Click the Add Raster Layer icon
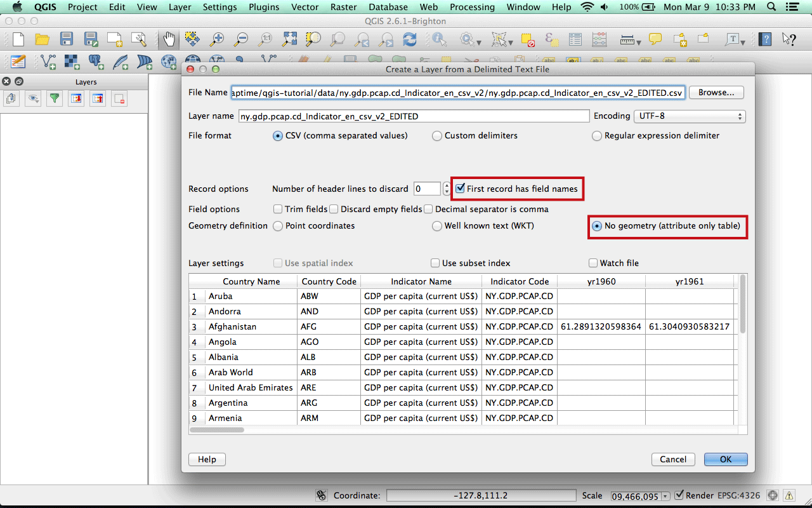This screenshot has height=508, width=812. 72,62
